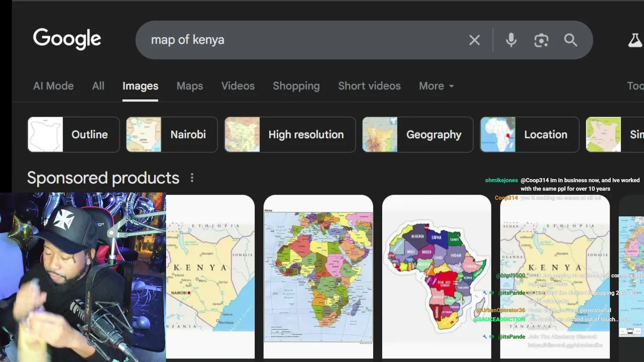This screenshot has width=644, height=362.
Task: Switch to the Maps tab
Action: click(190, 86)
